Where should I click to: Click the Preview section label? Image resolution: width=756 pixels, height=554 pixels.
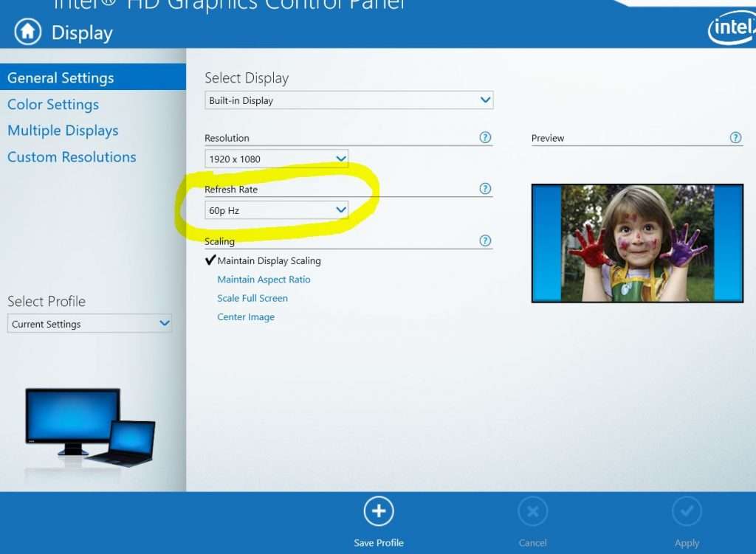click(548, 138)
